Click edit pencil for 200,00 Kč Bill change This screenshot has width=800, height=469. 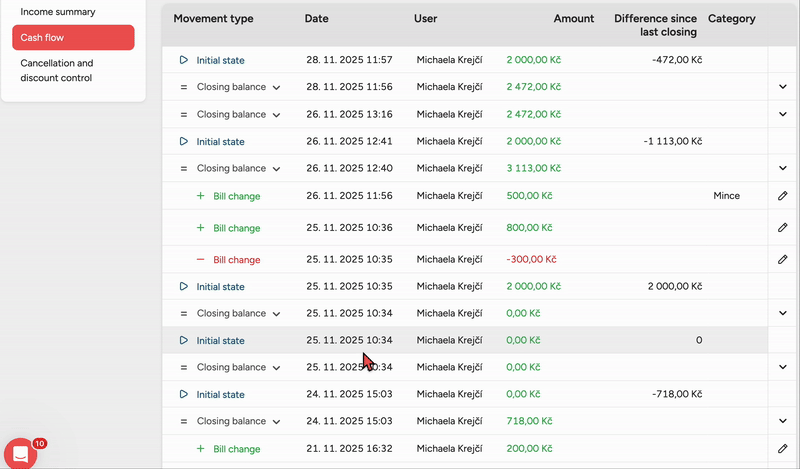(783, 449)
